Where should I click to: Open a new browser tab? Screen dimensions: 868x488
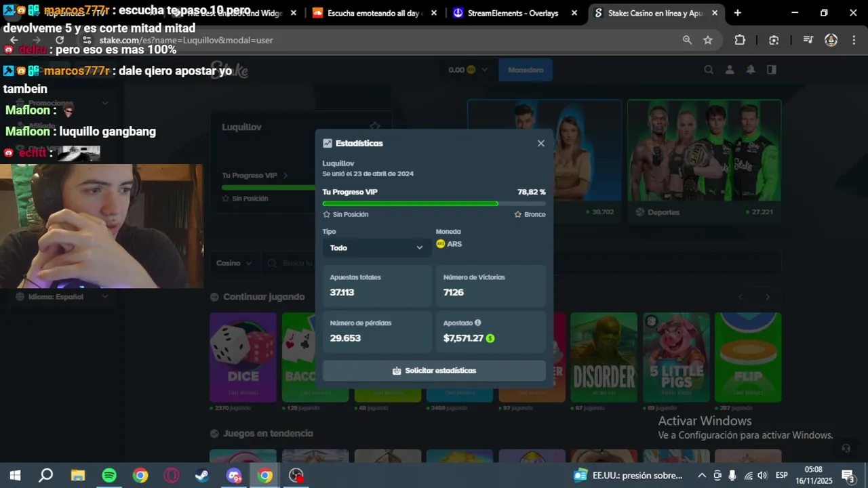(738, 13)
